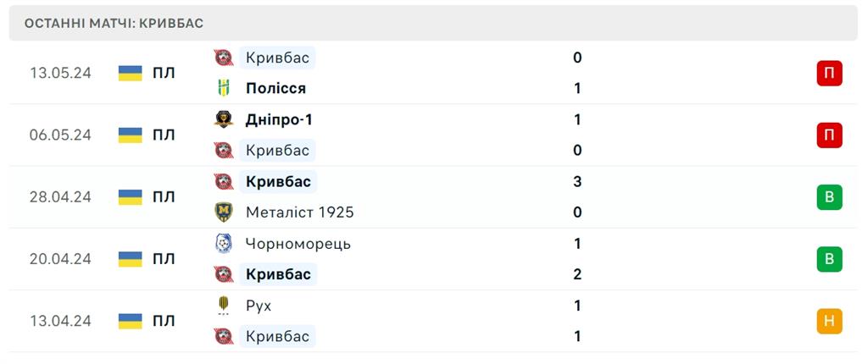Open the Чорноморець team link

[298, 244]
